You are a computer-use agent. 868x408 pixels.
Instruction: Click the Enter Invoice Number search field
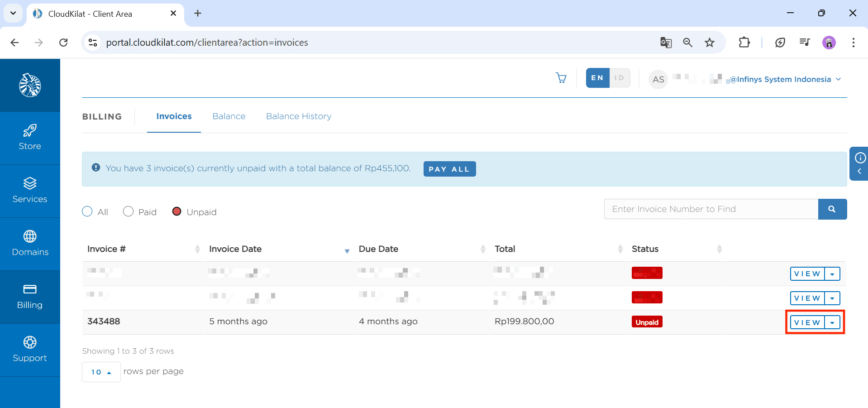click(x=711, y=209)
